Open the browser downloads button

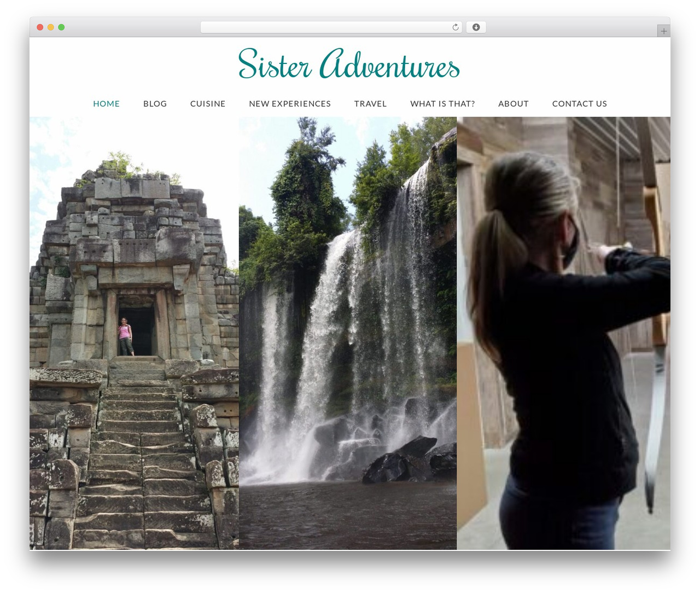[x=476, y=27]
